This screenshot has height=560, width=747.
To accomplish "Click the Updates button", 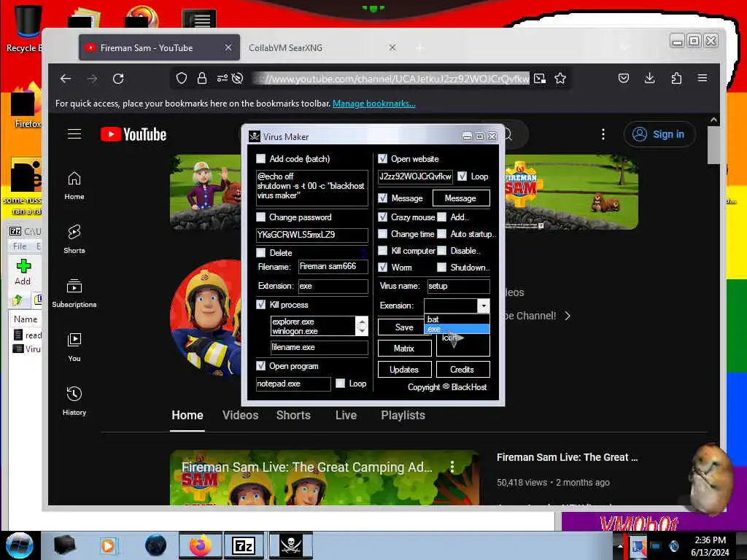I will coord(404,370).
